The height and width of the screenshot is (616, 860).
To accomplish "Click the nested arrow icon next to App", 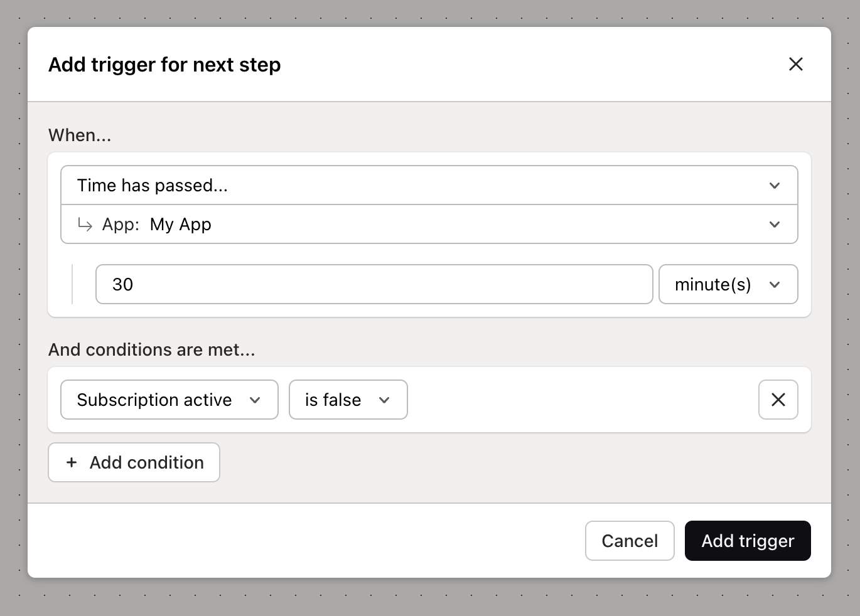I will coord(85,224).
